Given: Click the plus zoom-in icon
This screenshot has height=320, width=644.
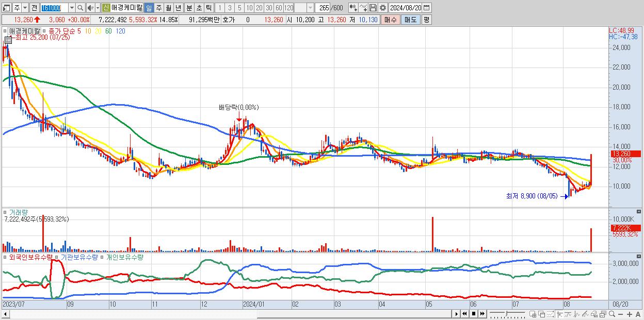Looking at the screenshot, I should pyautogui.click(x=629, y=314).
